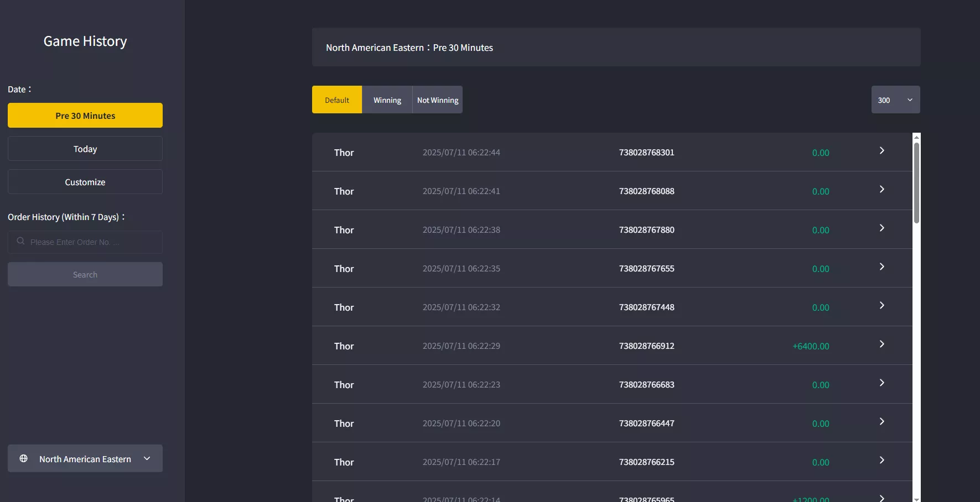Open details arrow for order 738028766447

click(882, 421)
